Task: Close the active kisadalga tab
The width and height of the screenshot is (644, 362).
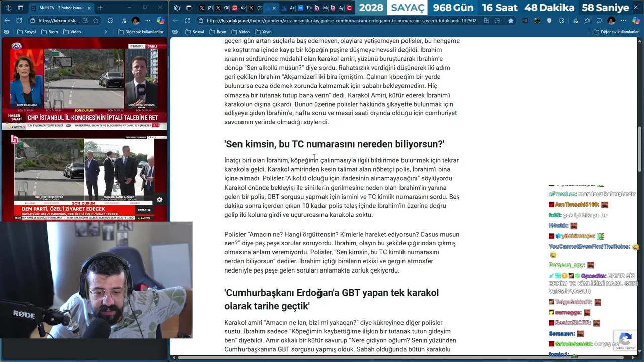Action: point(274,8)
